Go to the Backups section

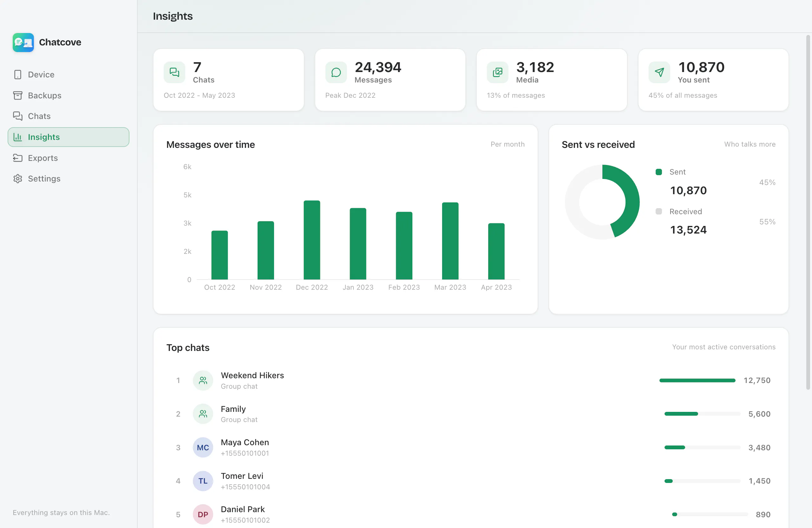coord(69,95)
